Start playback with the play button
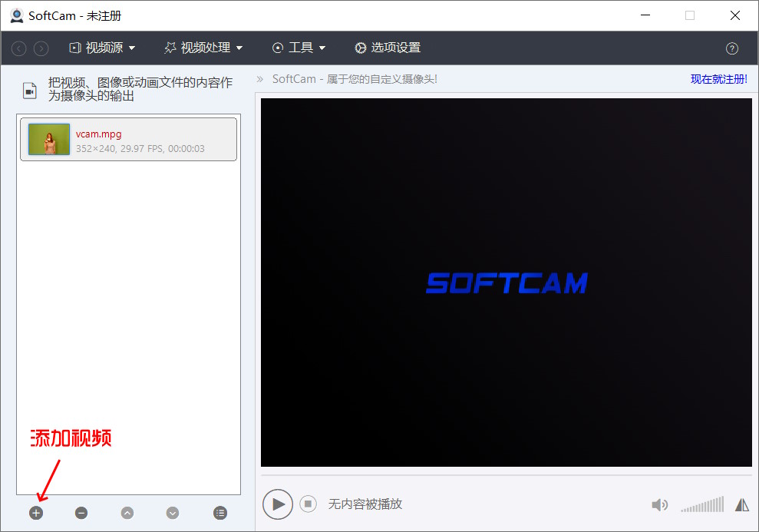The height and width of the screenshot is (532, 759). [278, 504]
